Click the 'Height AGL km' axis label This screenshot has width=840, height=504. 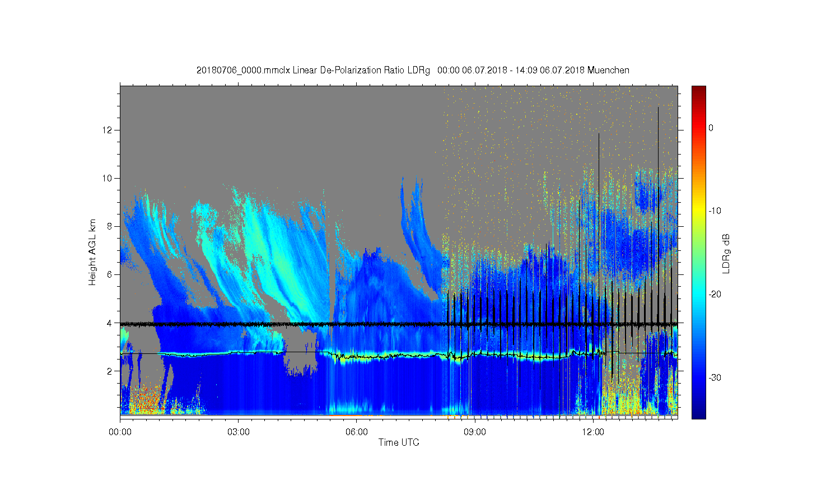click(x=92, y=252)
